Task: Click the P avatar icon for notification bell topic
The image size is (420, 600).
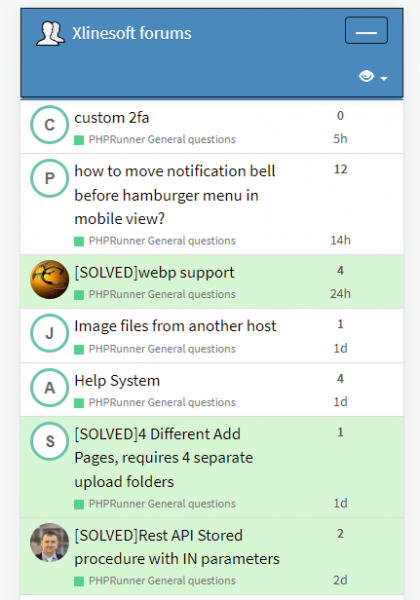Action: (x=49, y=178)
